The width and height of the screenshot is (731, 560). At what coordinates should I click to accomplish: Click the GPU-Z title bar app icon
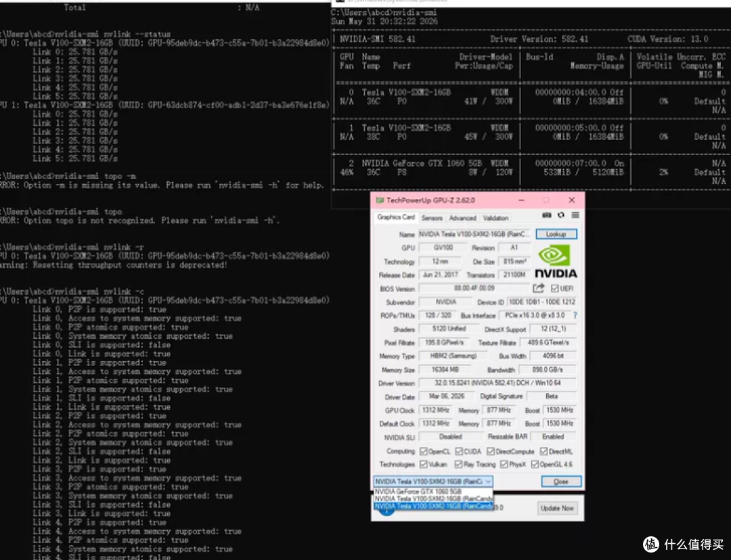coord(380,200)
